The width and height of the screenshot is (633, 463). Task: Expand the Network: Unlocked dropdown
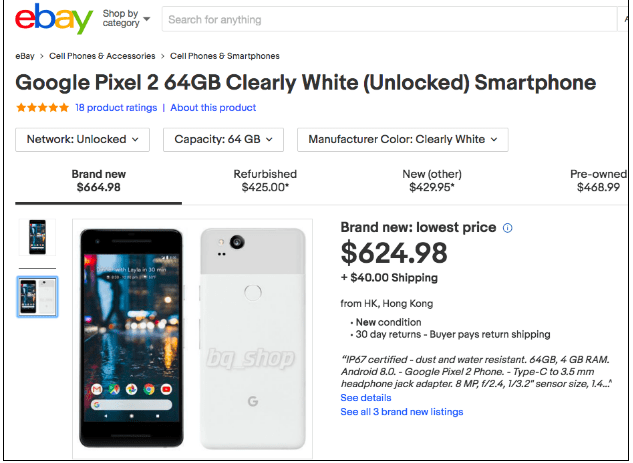pyautogui.click(x=82, y=139)
